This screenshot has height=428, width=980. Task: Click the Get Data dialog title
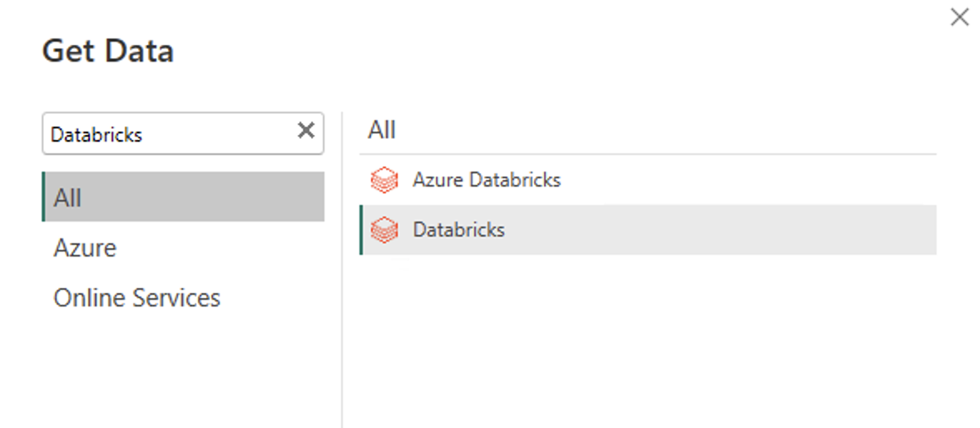[107, 52]
